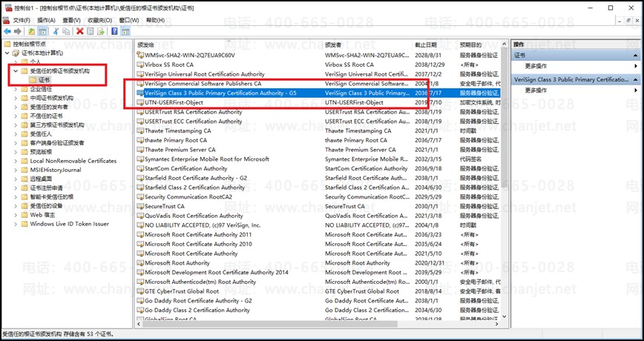644x341 pixels.
Task: Click the Up one level folder icon
Action: [x=32, y=31]
